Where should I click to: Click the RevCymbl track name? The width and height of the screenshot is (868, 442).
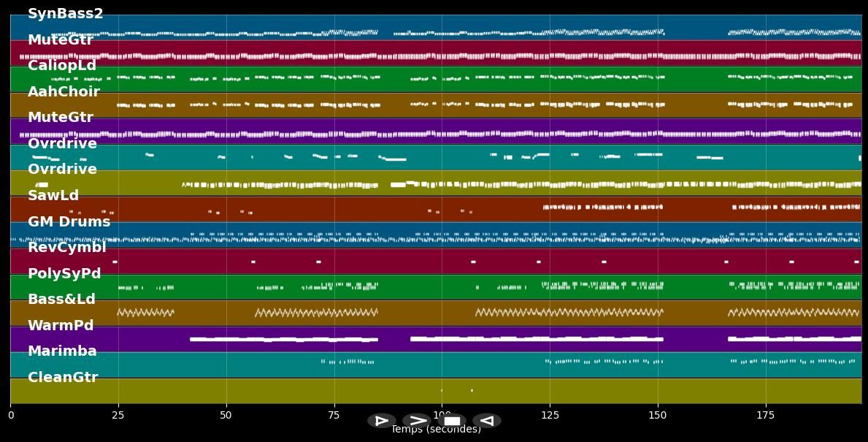pyautogui.click(x=67, y=248)
